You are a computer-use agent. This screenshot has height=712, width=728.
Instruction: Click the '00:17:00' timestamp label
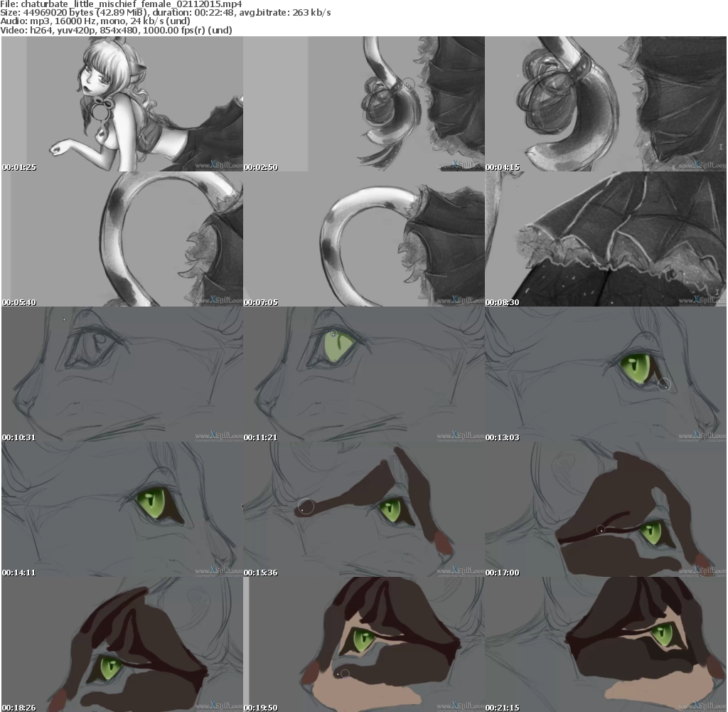tap(503, 573)
